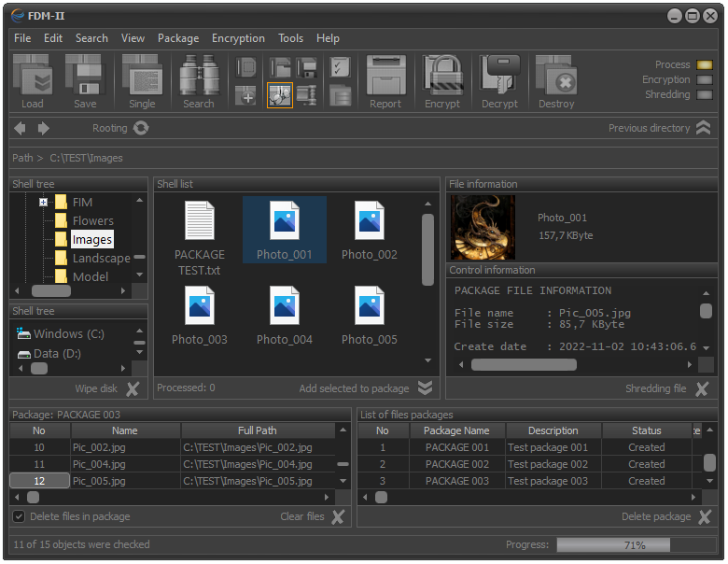Open the Search menu
728x564 pixels.
(x=91, y=38)
